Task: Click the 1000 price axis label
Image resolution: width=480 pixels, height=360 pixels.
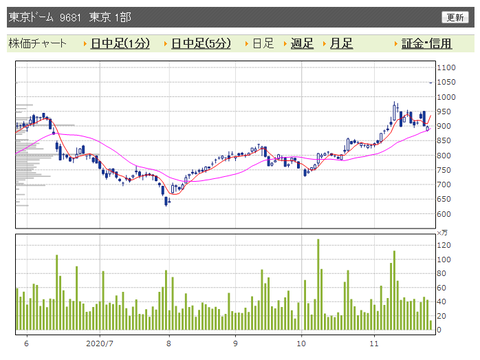Action: click(x=446, y=97)
